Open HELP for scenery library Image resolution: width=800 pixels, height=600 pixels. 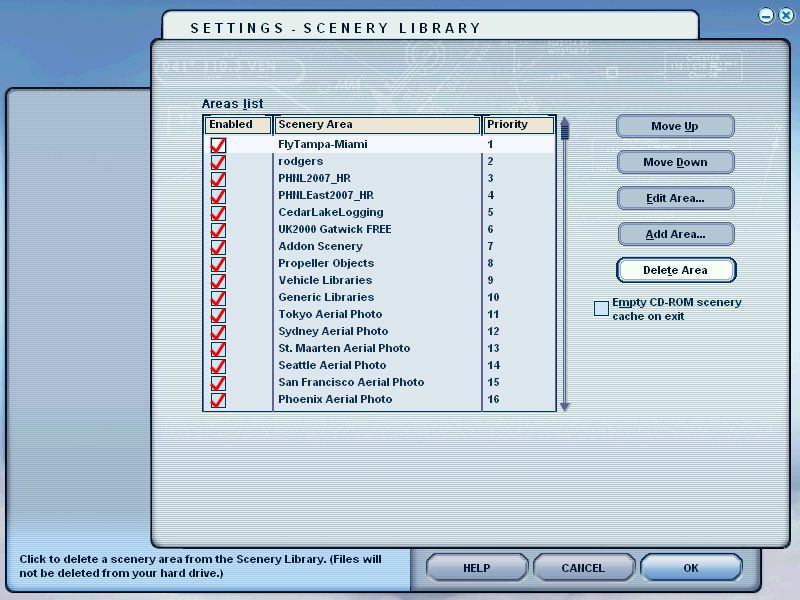pos(477,568)
